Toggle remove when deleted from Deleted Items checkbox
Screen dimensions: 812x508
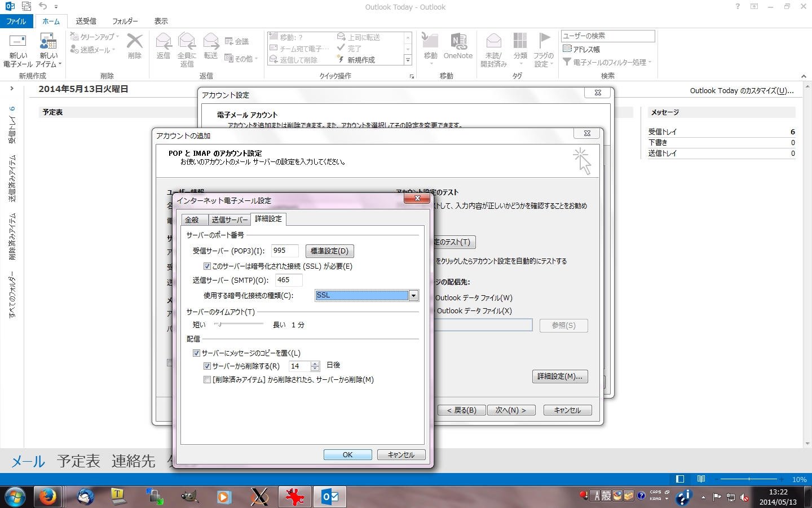tap(207, 379)
